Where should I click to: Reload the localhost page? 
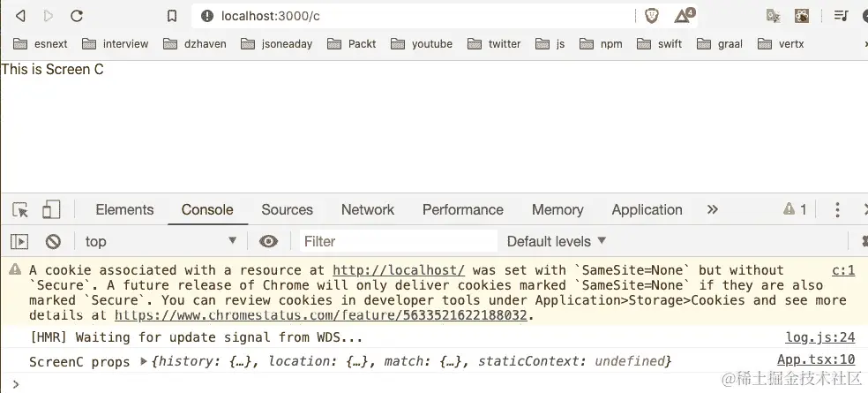(77, 16)
